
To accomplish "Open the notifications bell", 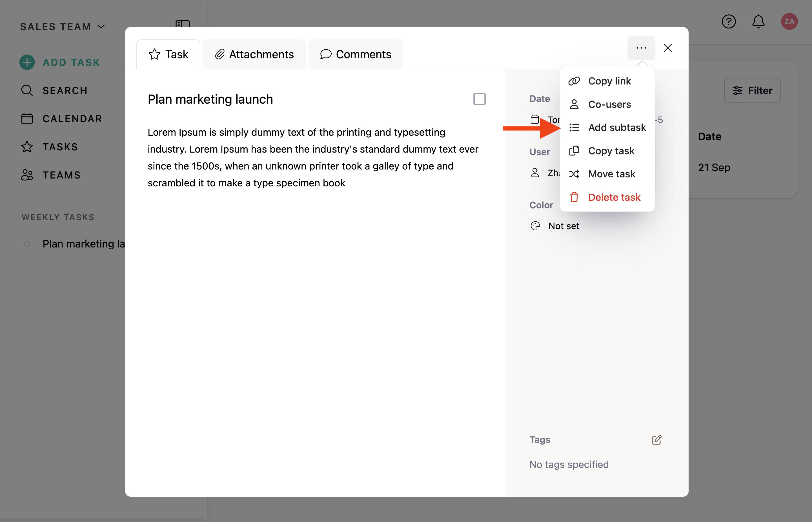I will pyautogui.click(x=758, y=22).
